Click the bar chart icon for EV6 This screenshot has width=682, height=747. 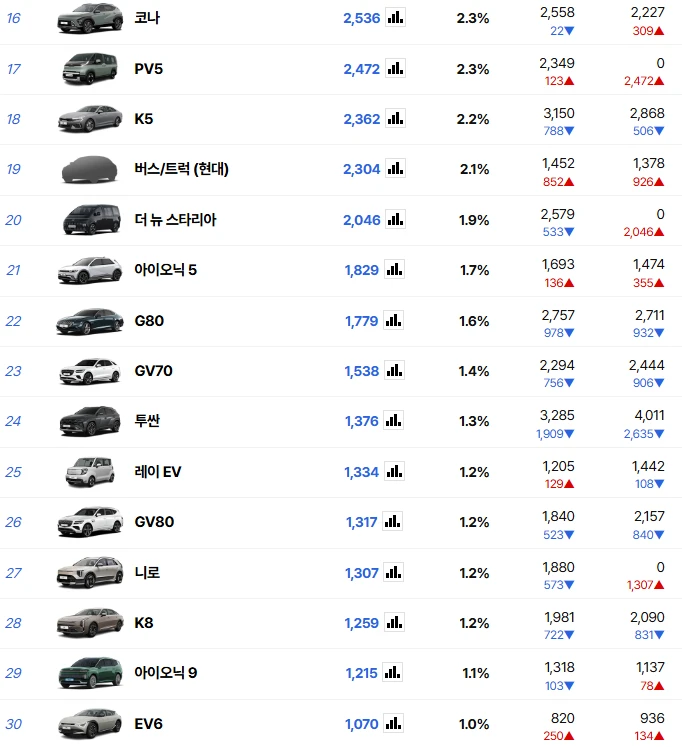tap(393, 723)
